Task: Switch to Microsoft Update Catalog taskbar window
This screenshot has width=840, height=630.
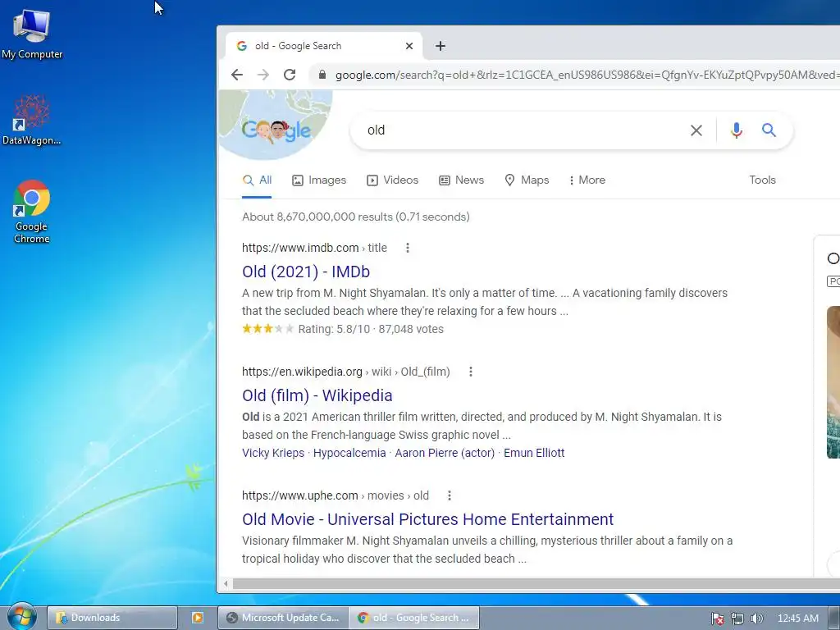Action: point(283,618)
